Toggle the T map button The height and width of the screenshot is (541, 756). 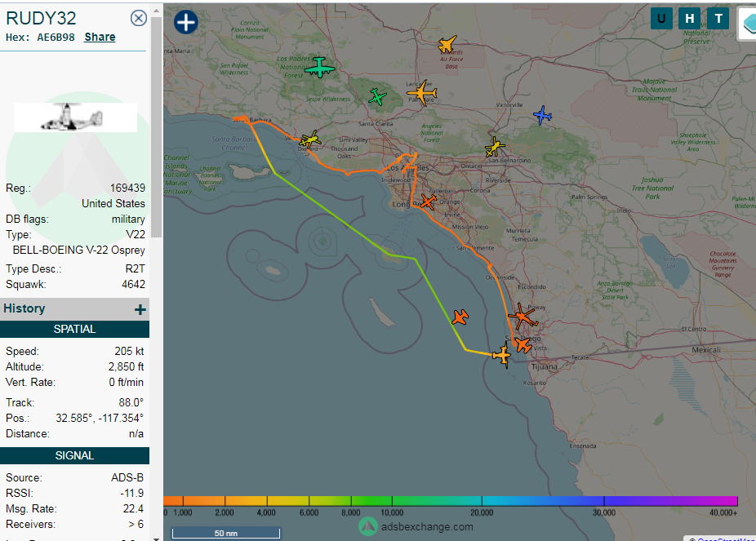(x=718, y=19)
